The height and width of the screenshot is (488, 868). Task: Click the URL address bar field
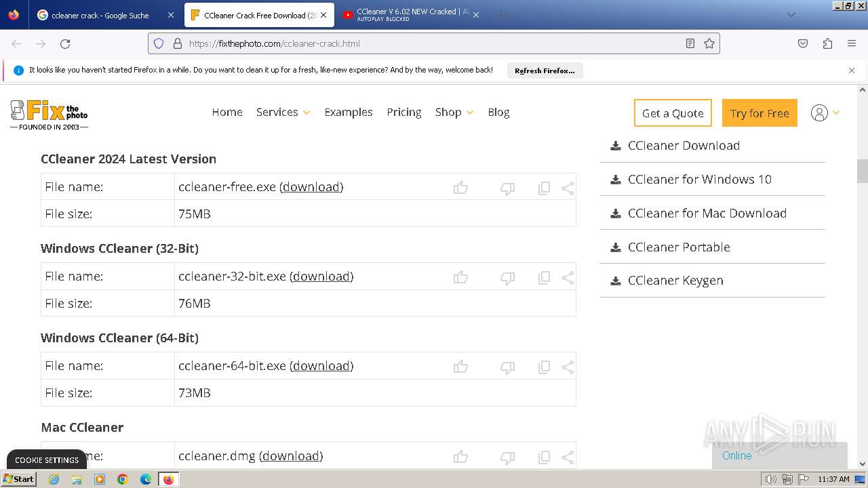(434, 43)
